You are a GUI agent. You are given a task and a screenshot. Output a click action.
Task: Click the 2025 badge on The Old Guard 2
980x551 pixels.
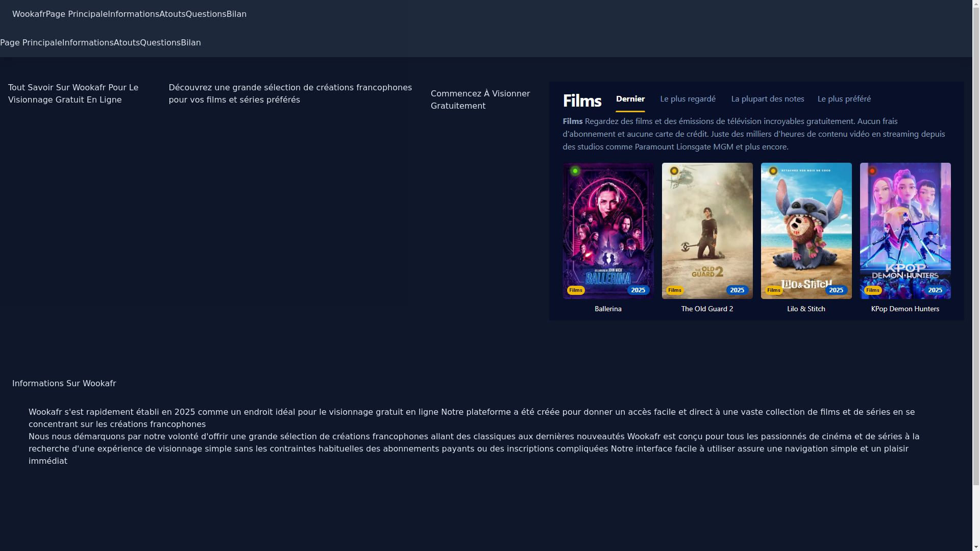738,290
